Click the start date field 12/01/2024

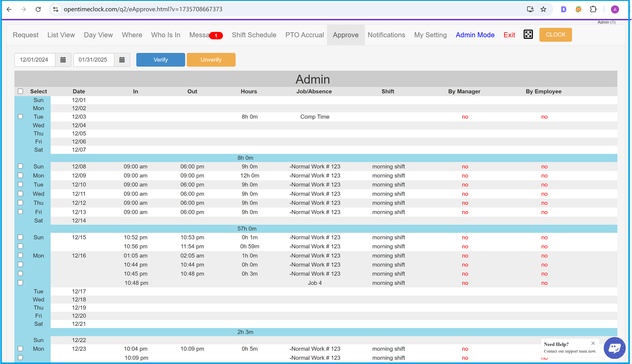(x=35, y=60)
